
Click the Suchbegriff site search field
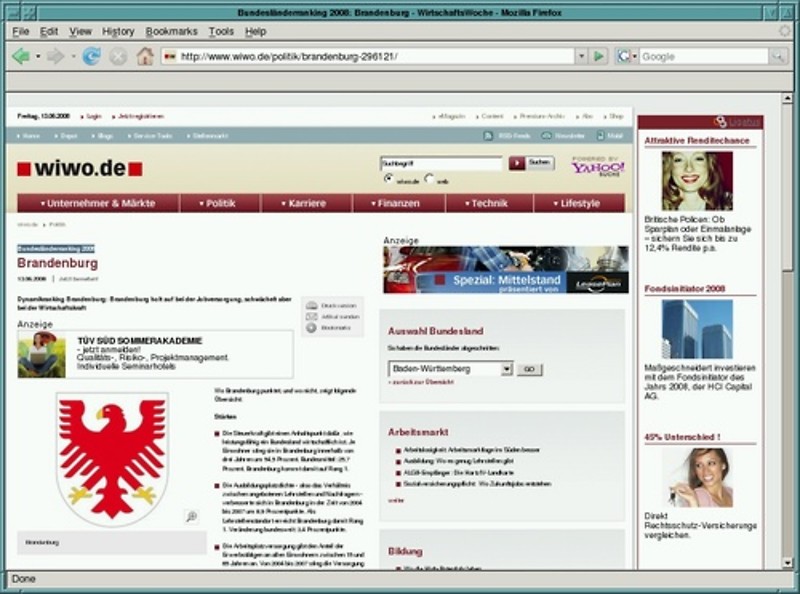[441, 163]
